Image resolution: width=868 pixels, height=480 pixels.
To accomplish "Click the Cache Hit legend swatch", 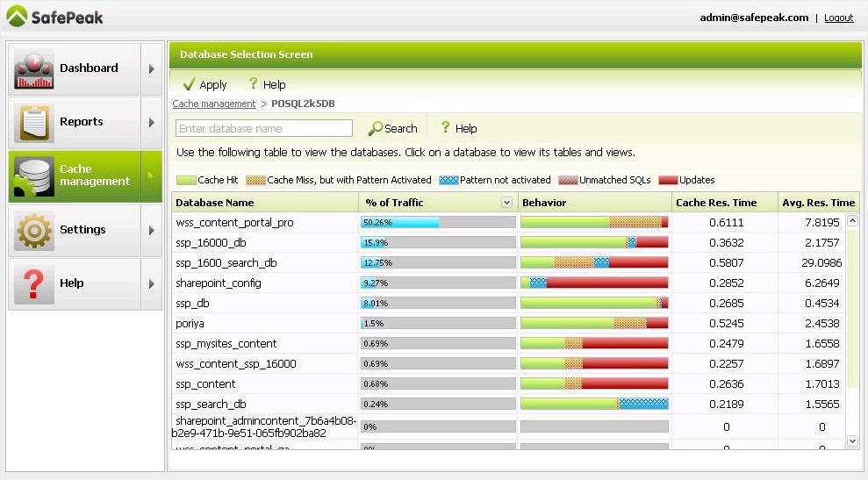I will pos(186,180).
